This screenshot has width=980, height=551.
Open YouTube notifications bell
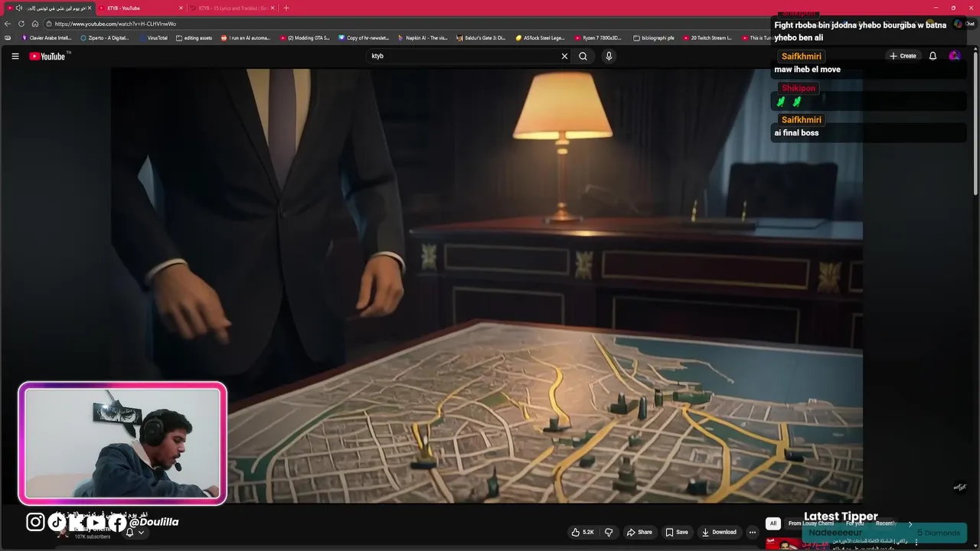click(x=933, y=56)
